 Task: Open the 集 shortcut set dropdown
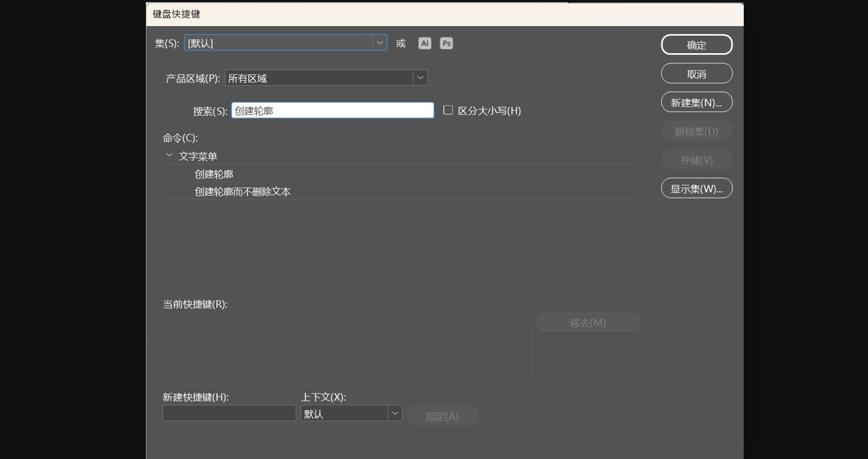285,43
